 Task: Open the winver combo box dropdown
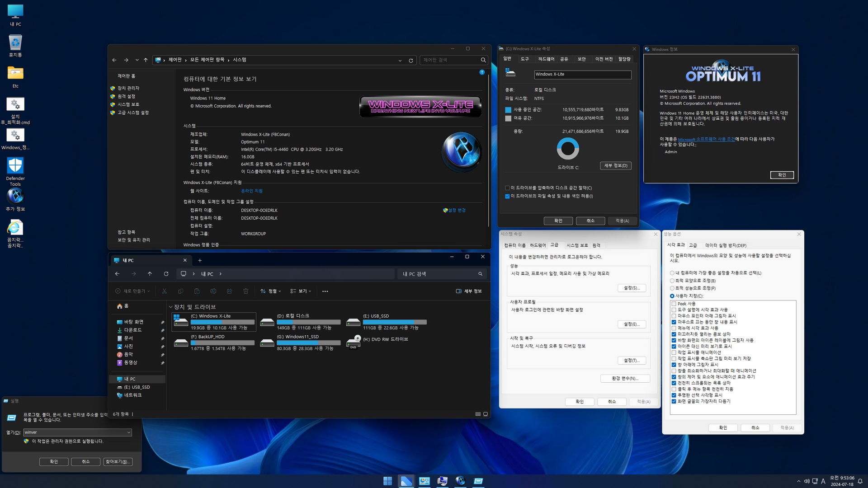click(128, 432)
